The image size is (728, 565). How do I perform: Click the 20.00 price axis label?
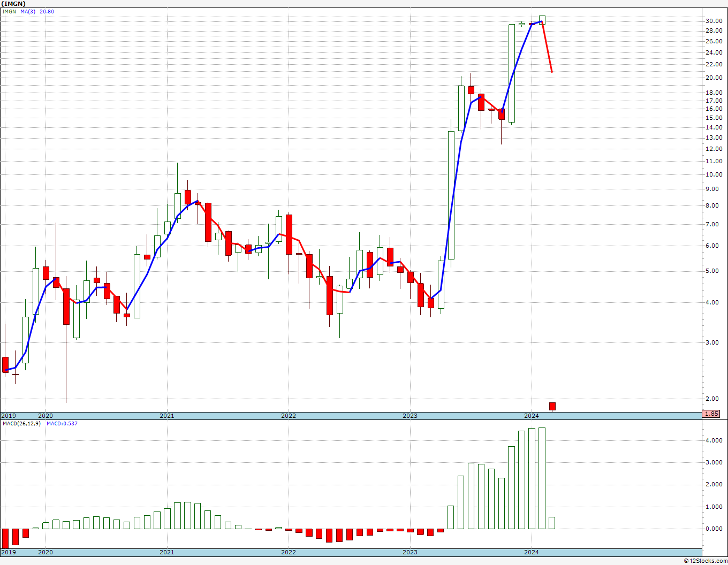pyautogui.click(x=714, y=78)
